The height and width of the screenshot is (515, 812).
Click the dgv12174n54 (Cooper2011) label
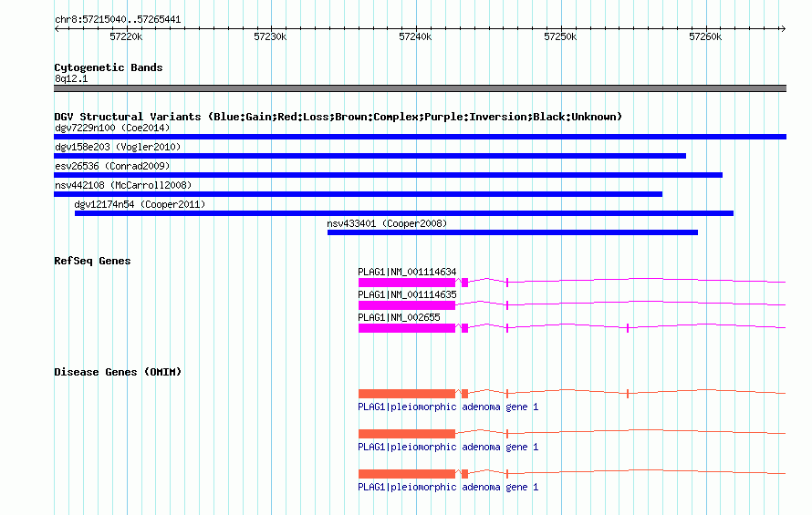coord(140,204)
